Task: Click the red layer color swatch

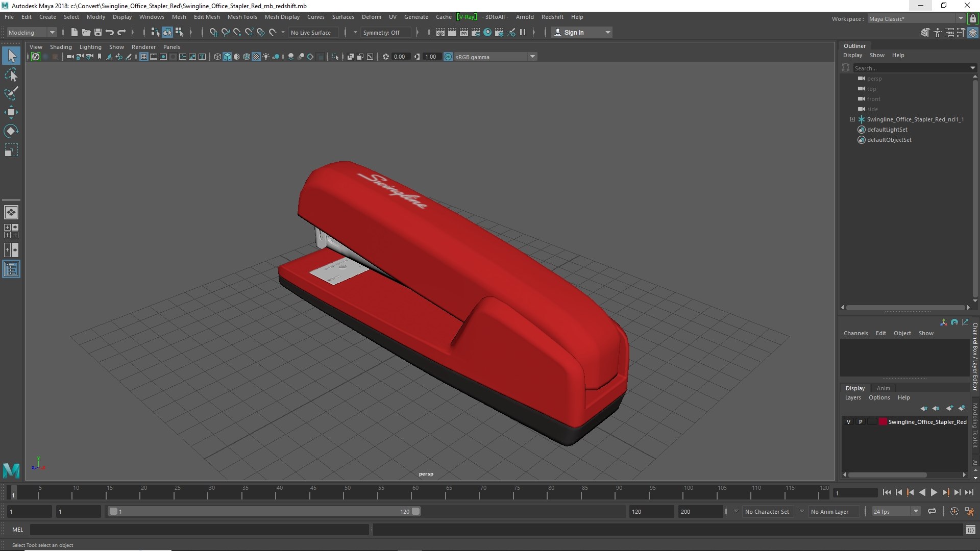Action: pyautogui.click(x=883, y=422)
